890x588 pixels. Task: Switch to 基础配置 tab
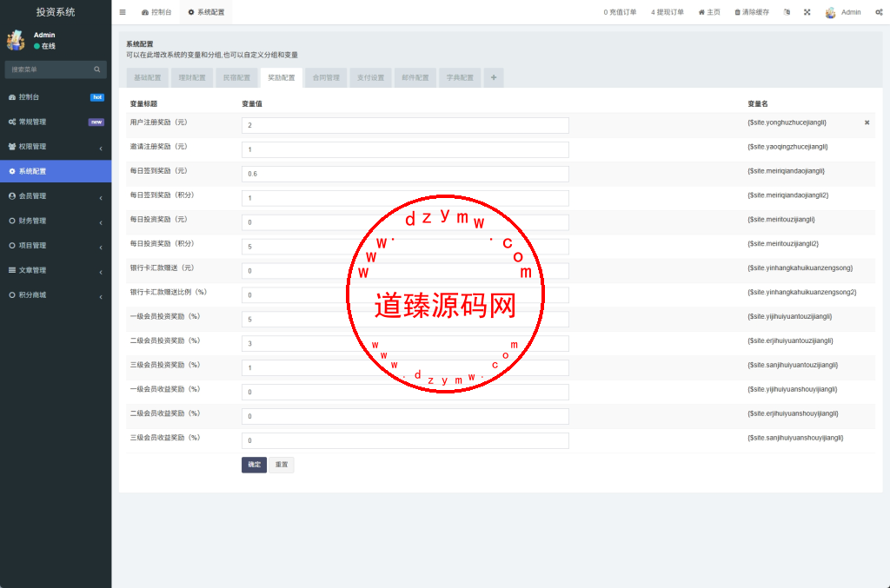[x=148, y=77]
